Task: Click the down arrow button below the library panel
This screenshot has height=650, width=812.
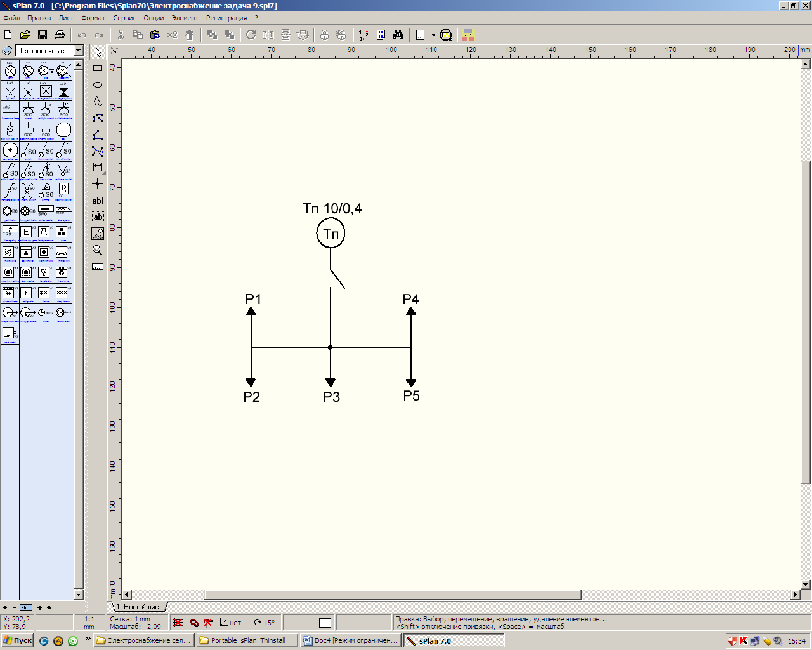Action: [49, 607]
